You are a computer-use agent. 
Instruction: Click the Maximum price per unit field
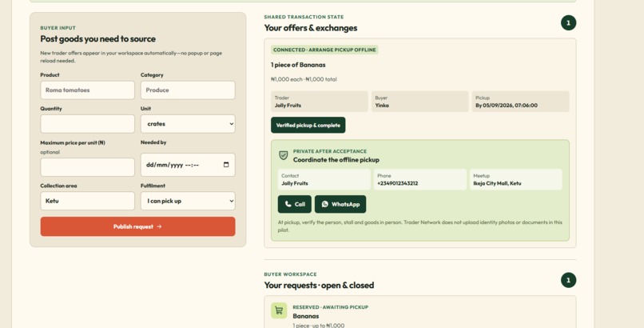(87, 167)
